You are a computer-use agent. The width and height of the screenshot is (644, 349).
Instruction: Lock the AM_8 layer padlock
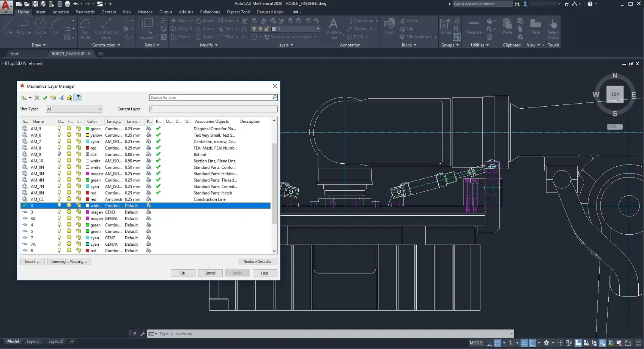coord(79,148)
